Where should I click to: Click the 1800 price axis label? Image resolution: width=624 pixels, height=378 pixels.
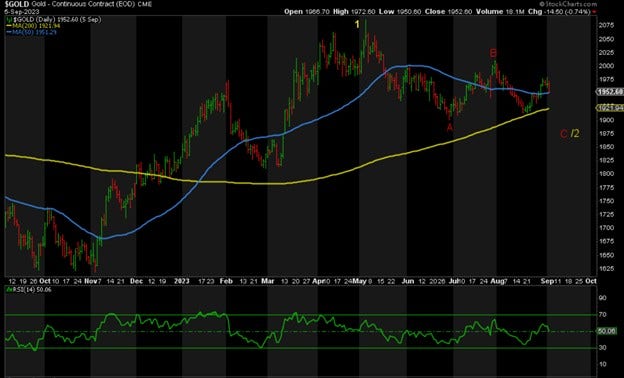pos(606,174)
